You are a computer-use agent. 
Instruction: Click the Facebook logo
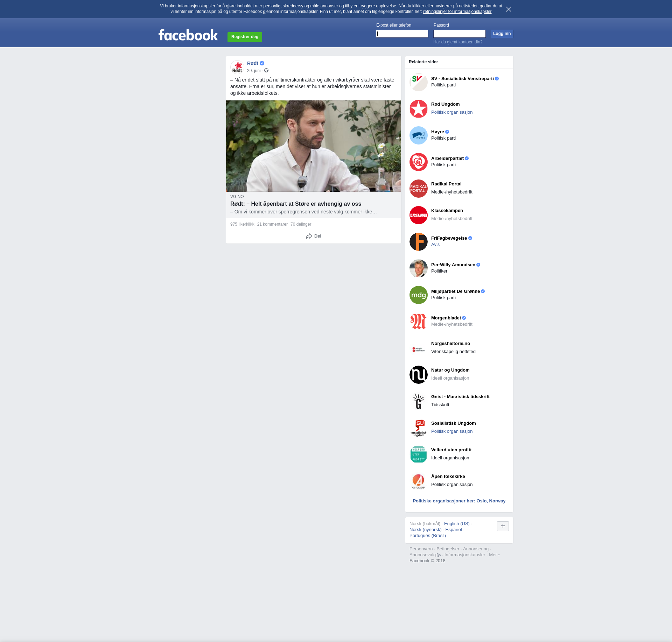pos(188,35)
